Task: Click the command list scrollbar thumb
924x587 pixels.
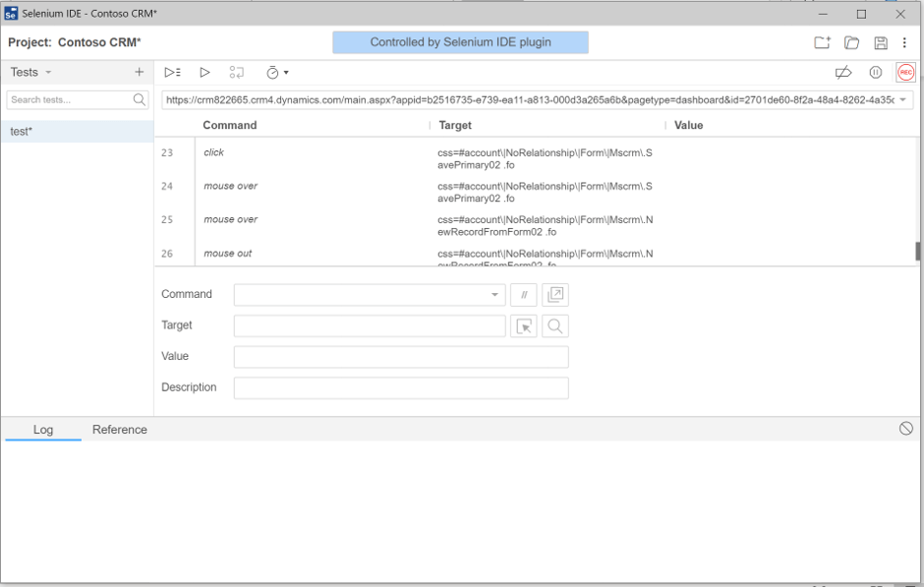Action: tap(918, 251)
